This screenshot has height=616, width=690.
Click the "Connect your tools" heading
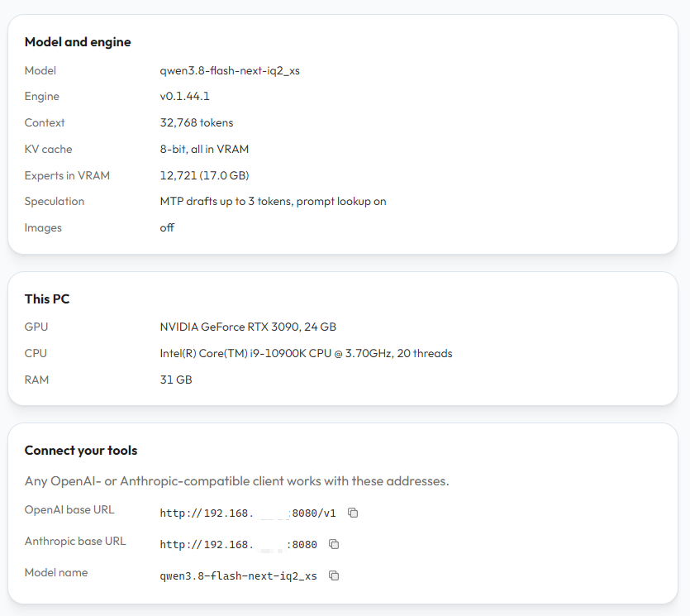[81, 451]
